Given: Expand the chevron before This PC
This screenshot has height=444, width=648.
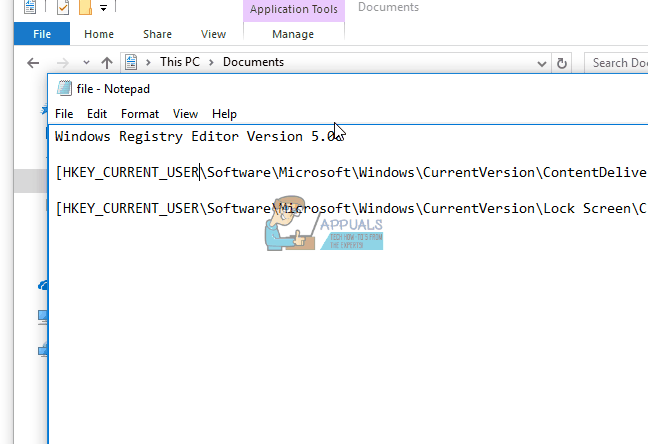Looking at the screenshot, I should [148, 62].
